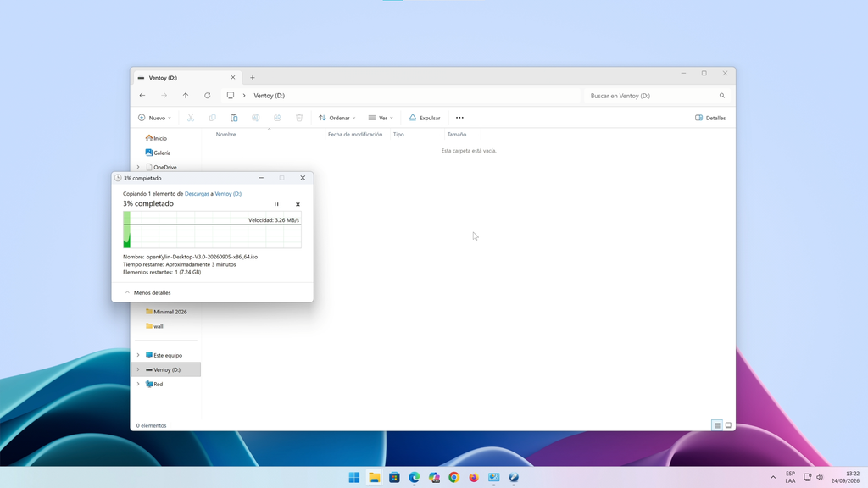This screenshot has height=488, width=868.
Task: Click the address bar breadcrumb chevron
Action: pyautogui.click(x=243, y=96)
